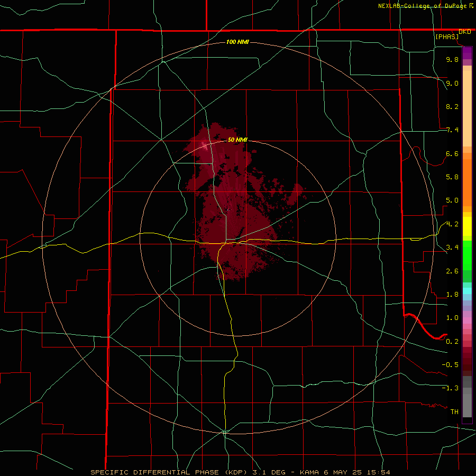This screenshot has width=476, height=476.
Task: Click the 6 MAY 25 date in caption
Action: click(342, 472)
